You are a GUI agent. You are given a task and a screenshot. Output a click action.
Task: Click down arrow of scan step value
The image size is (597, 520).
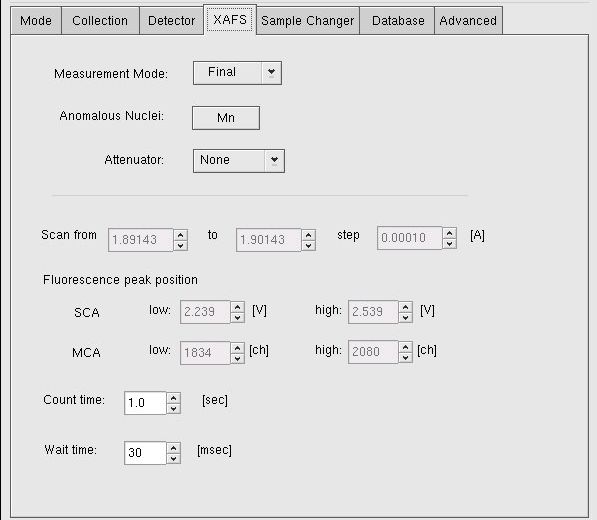(x=450, y=244)
